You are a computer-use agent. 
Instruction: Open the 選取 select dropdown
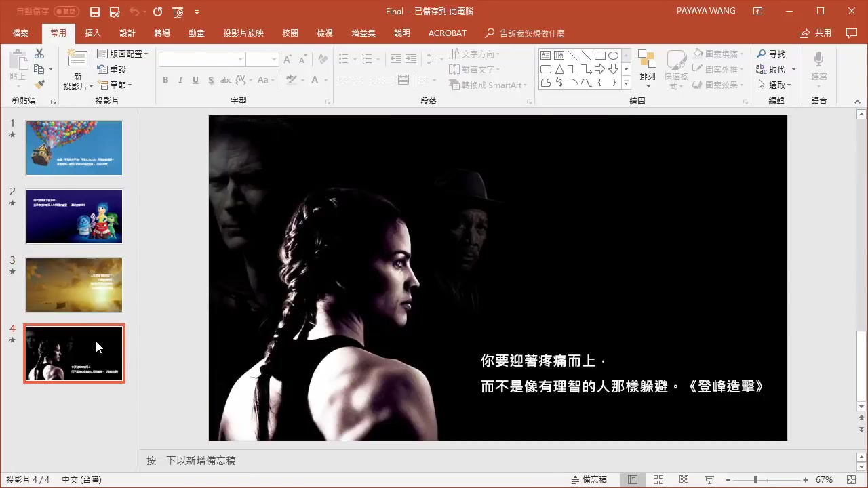[776, 85]
